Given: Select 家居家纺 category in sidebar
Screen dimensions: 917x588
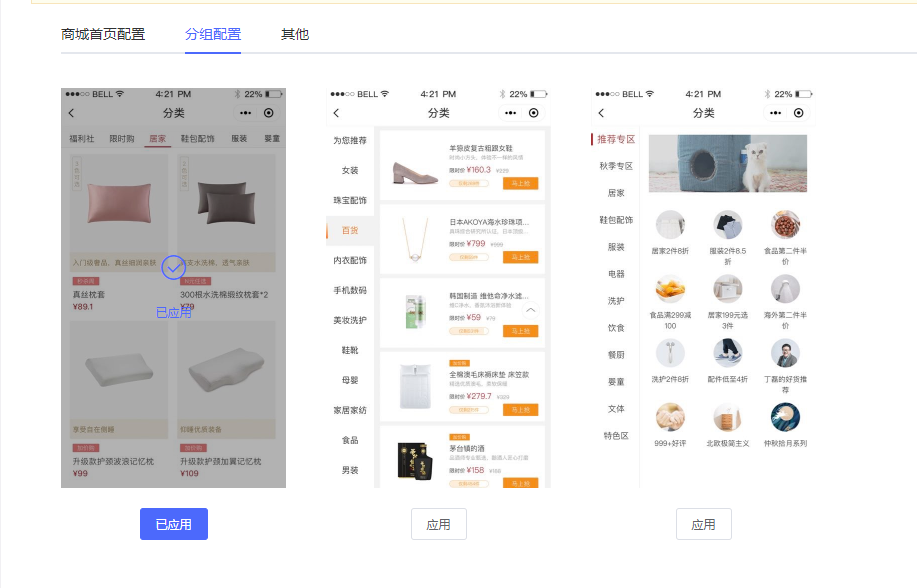Looking at the screenshot, I should 350,410.
